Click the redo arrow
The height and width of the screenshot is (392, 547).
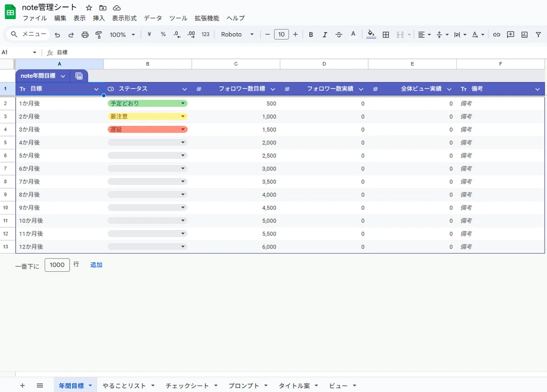click(71, 35)
